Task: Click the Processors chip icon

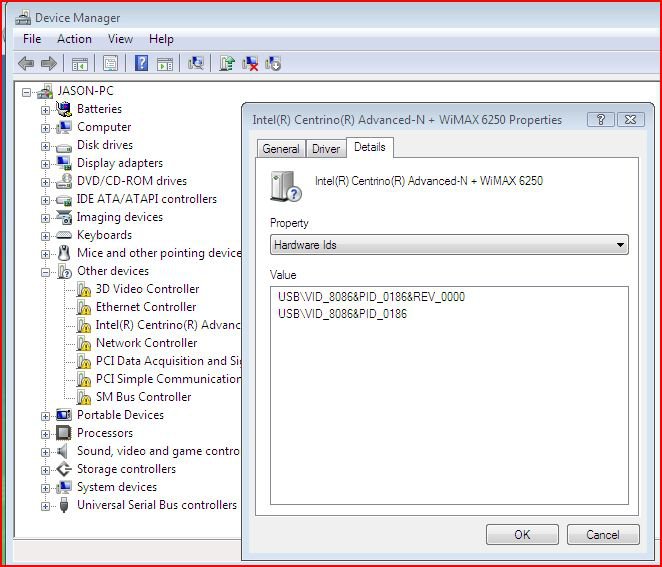Action: tap(64, 433)
